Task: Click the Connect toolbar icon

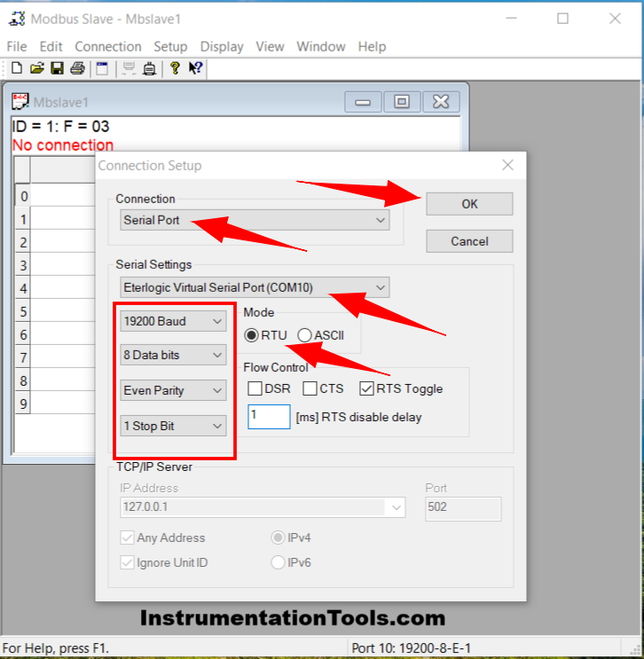Action: point(129,67)
